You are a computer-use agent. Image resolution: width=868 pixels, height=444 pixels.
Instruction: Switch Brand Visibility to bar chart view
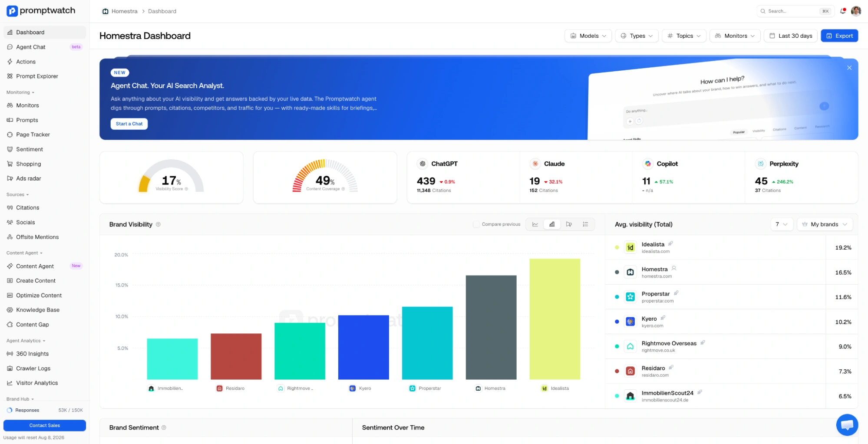552,224
